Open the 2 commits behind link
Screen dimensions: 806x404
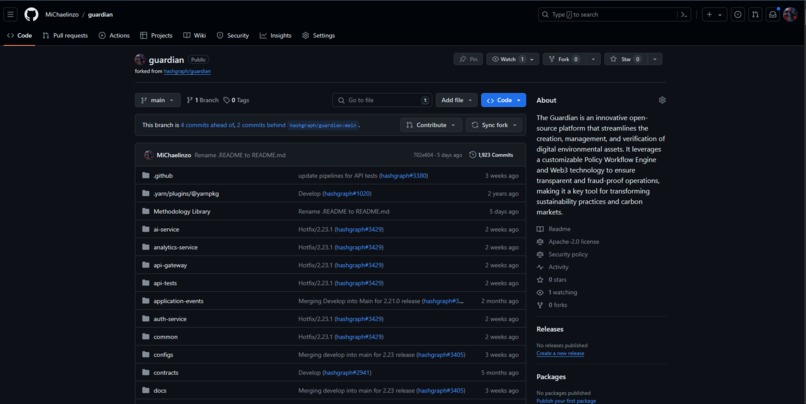261,125
